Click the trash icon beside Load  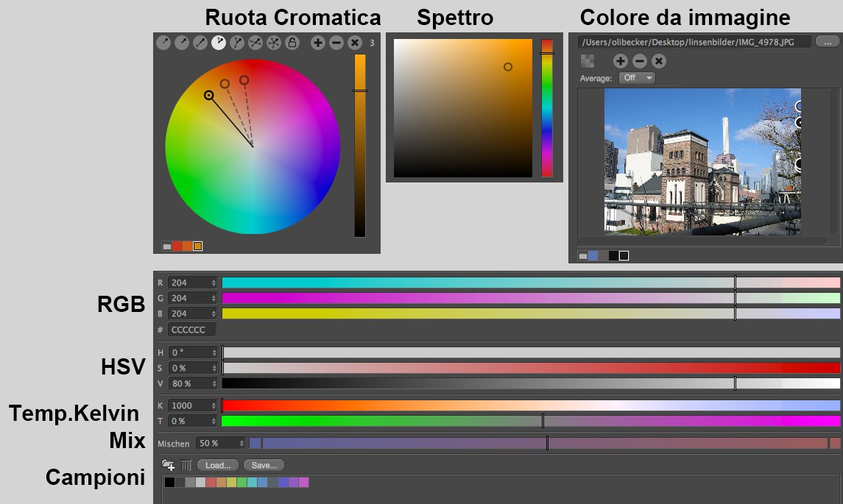click(x=186, y=465)
